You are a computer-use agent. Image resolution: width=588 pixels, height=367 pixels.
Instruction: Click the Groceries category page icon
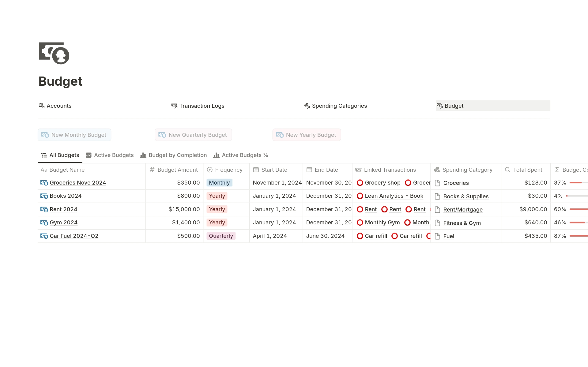(x=437, y=183)
